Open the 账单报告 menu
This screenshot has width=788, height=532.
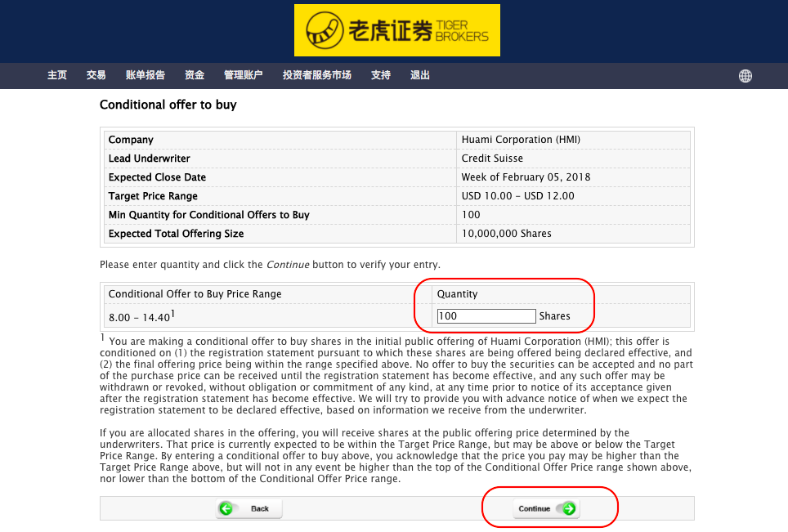click(146, 75)
